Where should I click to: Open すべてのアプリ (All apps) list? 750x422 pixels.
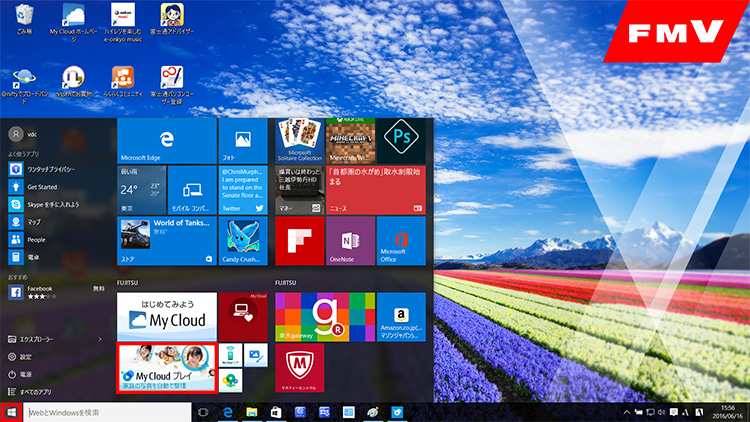(x=40, y=391)
